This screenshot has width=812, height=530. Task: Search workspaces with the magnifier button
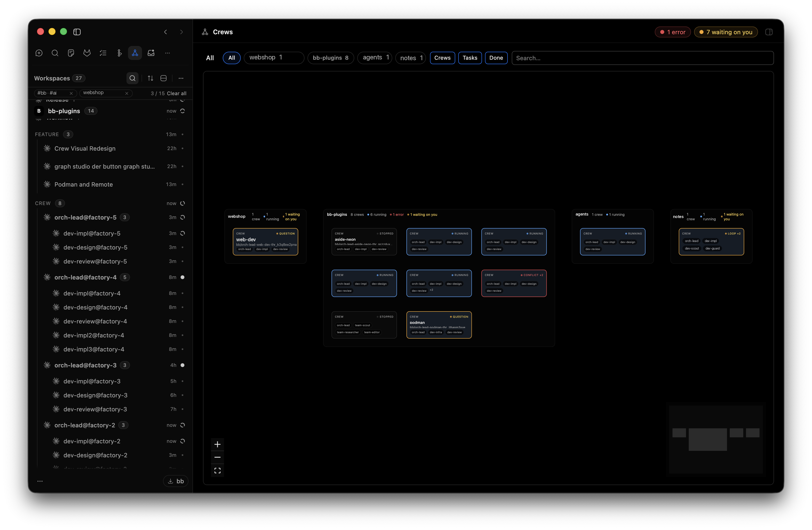132,78
